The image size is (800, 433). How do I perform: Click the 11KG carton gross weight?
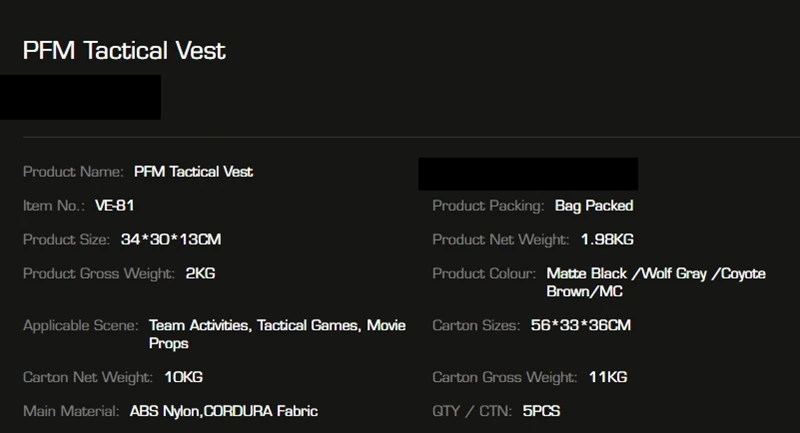(606, 378)
